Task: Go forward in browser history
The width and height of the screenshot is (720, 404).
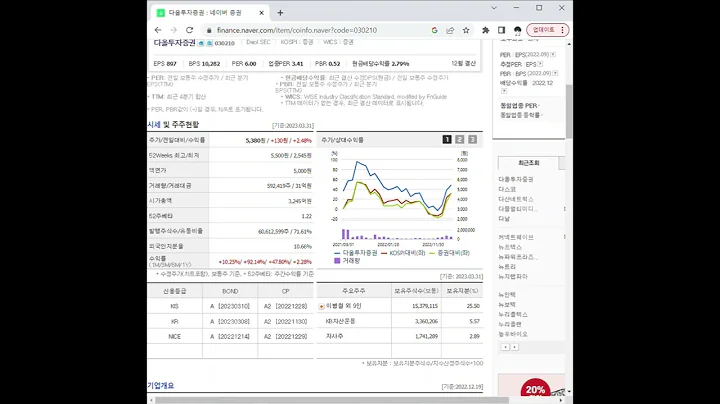Action: tap(174, 30)
